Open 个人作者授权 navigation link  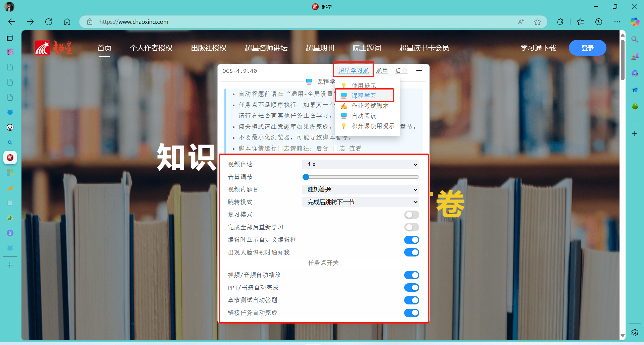coord(151,48)
